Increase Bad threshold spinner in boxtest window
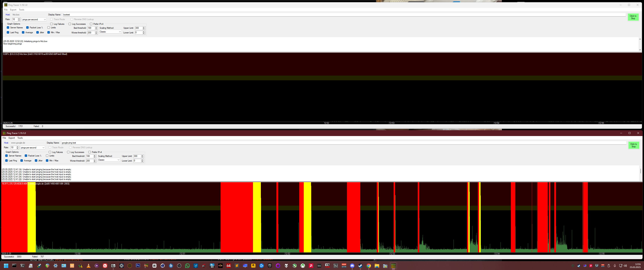 [96, 27]
